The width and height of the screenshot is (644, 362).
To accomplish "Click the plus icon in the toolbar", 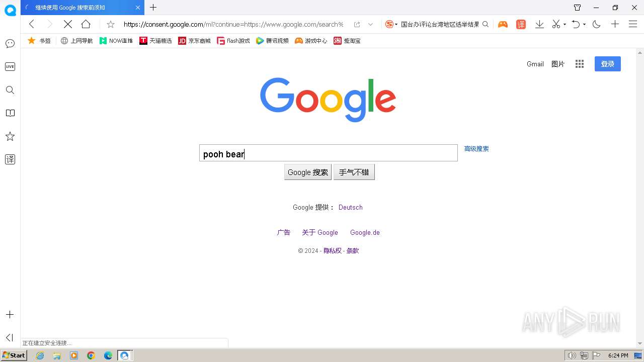I will pyautogui.click(x=615, y=24).
